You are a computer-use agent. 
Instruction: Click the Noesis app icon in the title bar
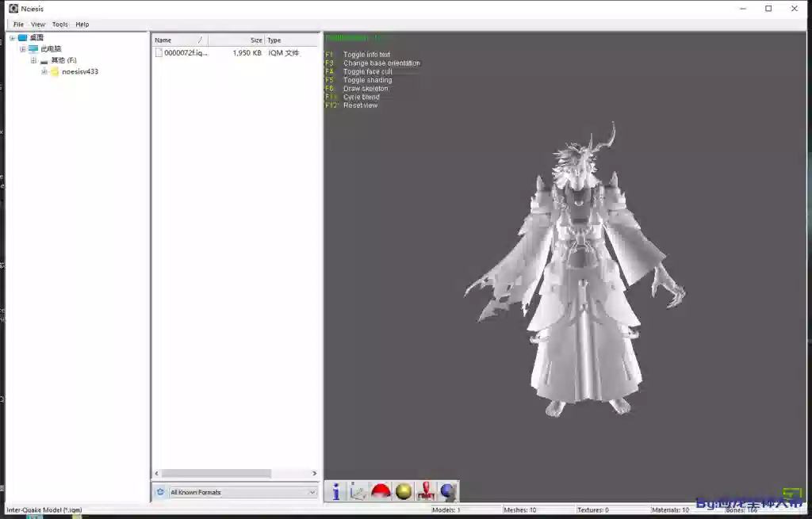(13, 8)
